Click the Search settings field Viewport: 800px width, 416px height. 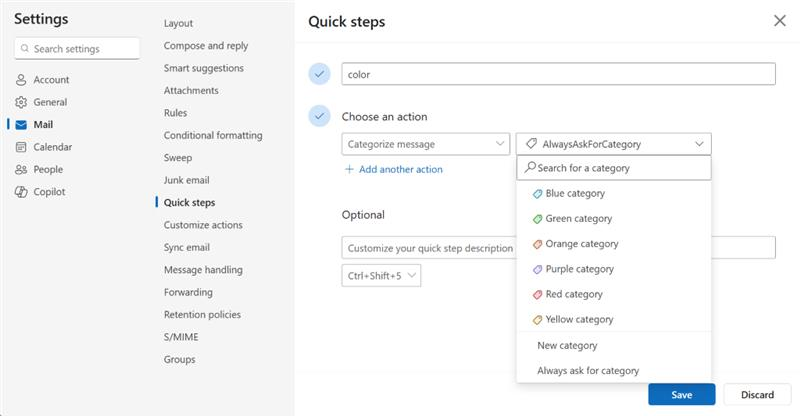click(78, 48)
